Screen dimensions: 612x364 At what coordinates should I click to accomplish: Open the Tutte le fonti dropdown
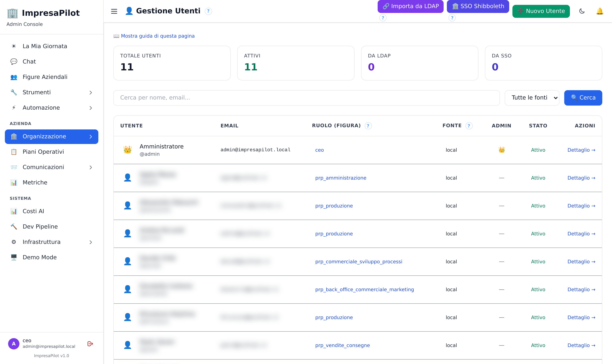click(x=532, y=98)
